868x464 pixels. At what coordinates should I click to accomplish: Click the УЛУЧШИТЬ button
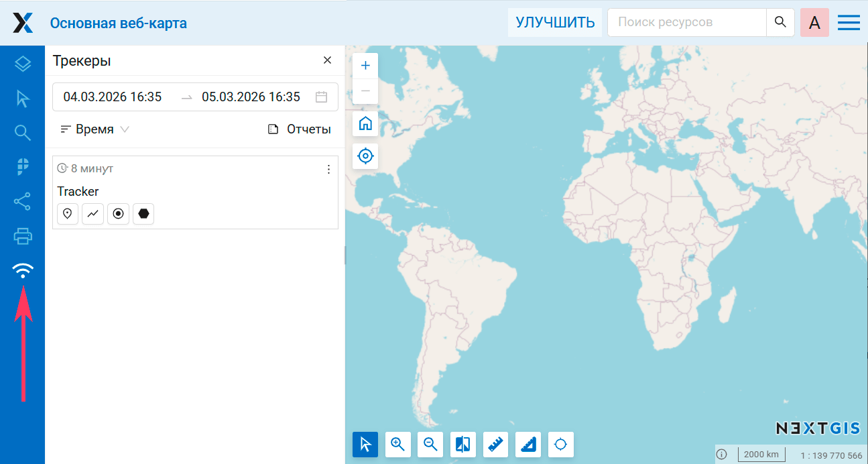coord(555,22)
